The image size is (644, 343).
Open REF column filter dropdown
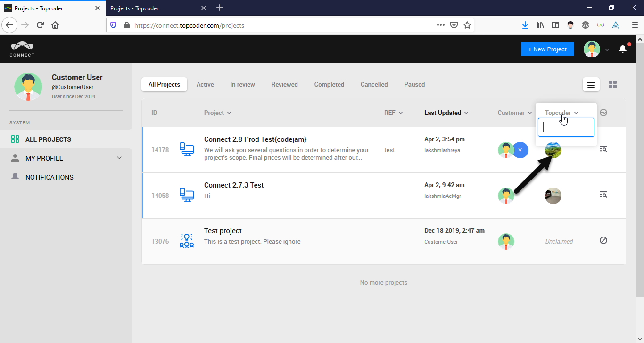[x=394, y=113]
